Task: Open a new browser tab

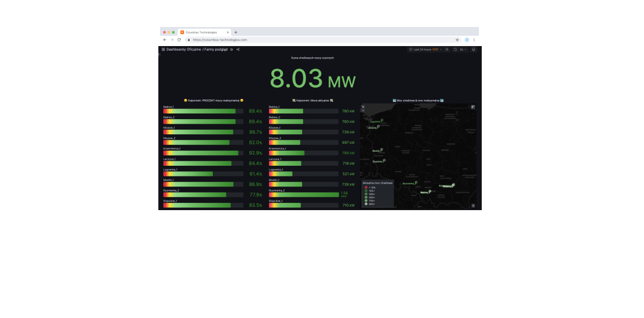Action: (236, 32)
